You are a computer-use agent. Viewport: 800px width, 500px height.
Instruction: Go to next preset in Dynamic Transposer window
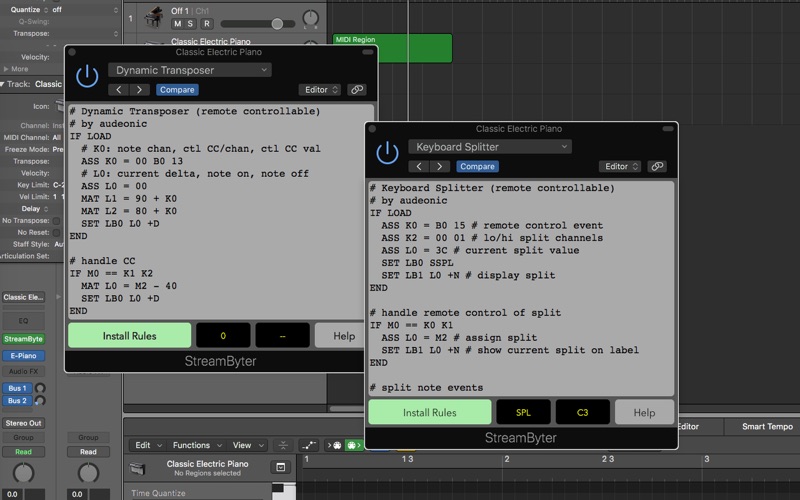(139, 90)
